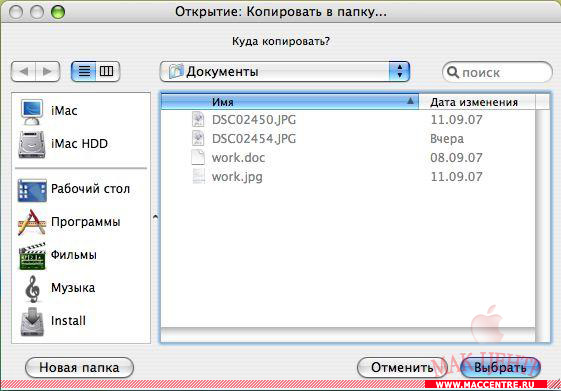Select the Музыка treble clef icon
561x391 pixels.
33,288
